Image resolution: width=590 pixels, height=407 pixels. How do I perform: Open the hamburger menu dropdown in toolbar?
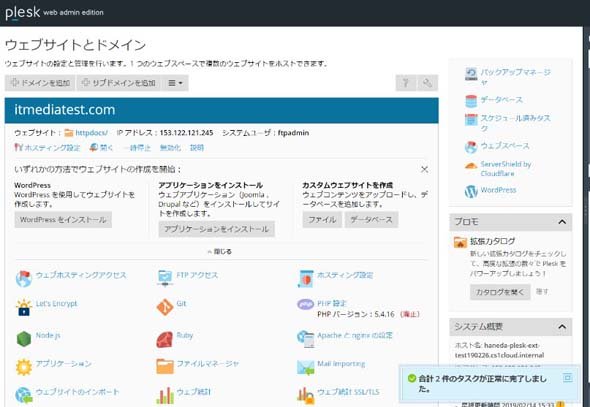click(x=175, y=83)
